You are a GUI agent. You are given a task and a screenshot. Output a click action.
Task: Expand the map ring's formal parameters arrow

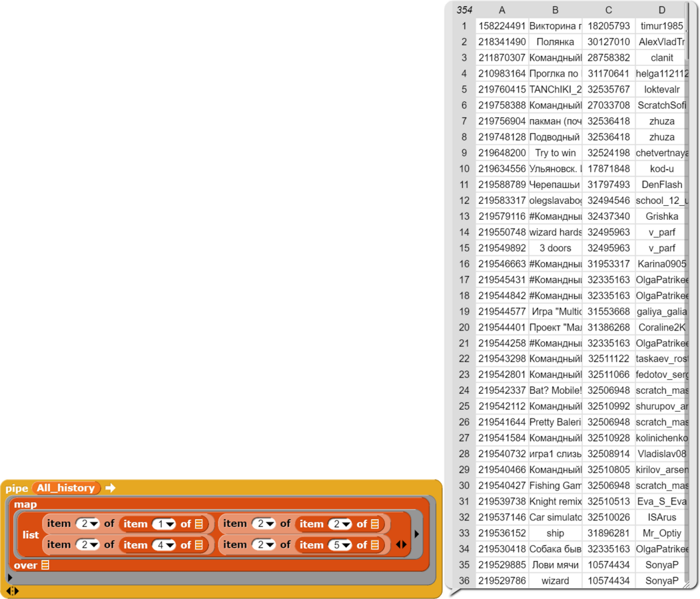(x=417, y=534)
